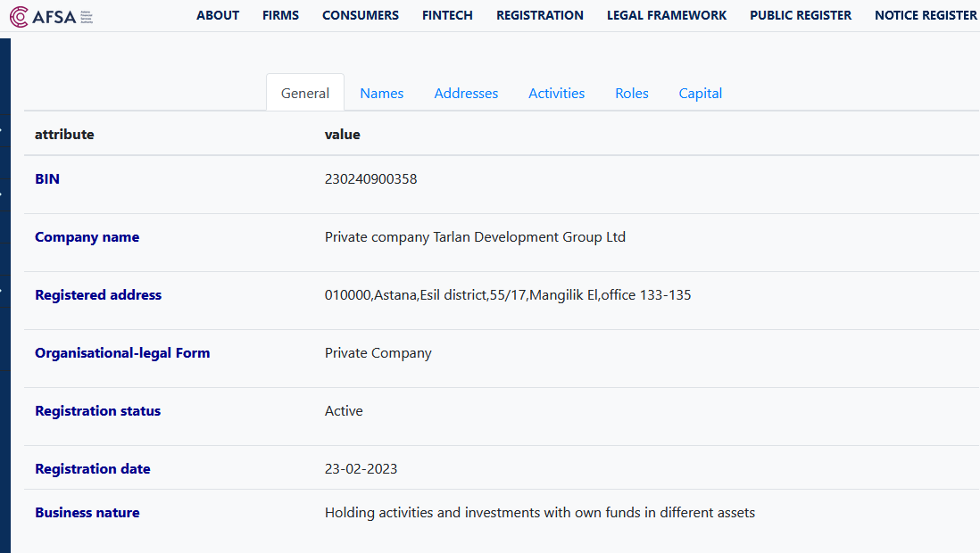The width and height of the screenshot is (980, 553).
Task: Click the Registered address label
Action: (98, 294)
